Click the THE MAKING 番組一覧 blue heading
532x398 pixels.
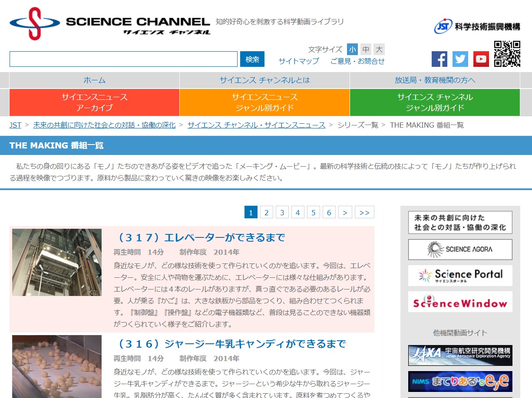click(56, 145)
